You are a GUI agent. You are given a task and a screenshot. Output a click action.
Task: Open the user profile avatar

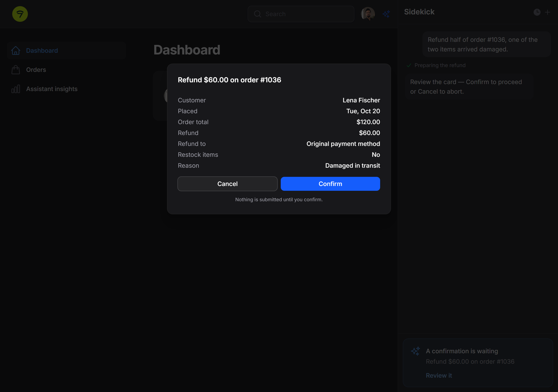click(368, 14)
